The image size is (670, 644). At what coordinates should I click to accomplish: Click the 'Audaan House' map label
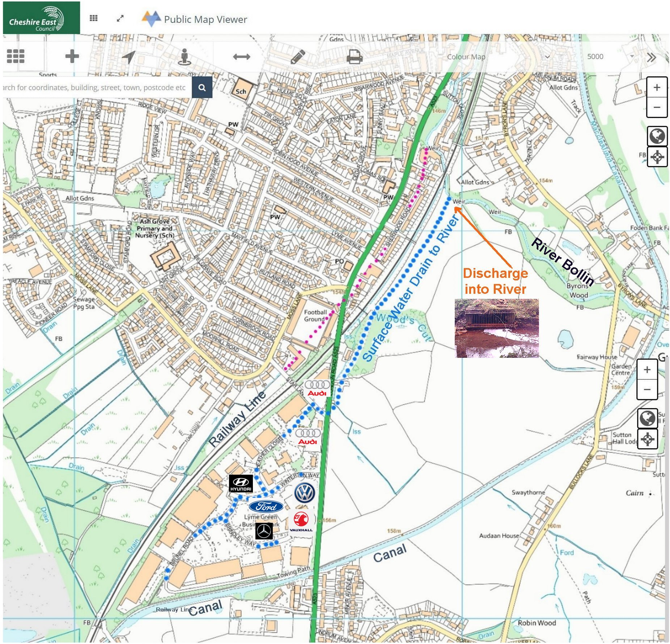coord(499,535)
